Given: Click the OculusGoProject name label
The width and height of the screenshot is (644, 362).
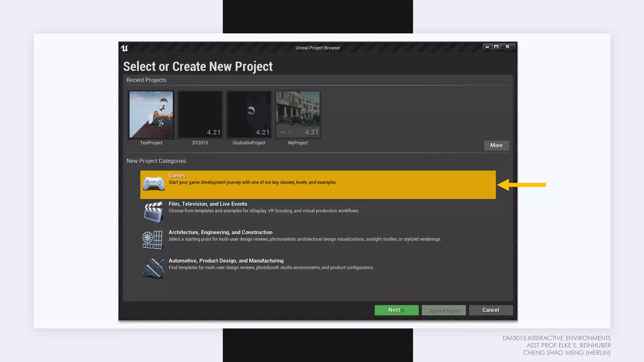Looking at the screenshot, I should 249,143.
